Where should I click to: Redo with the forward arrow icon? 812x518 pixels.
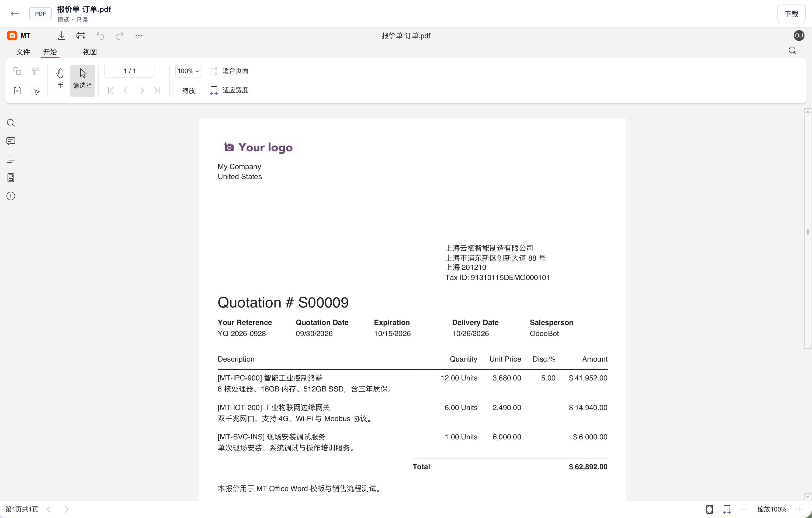point(120,35)
